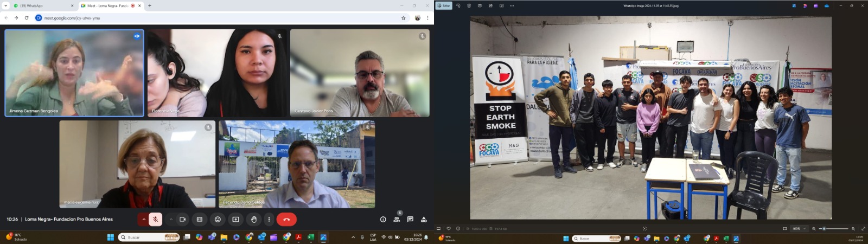Viewport: 868px width, 244px height.
Task: Turn on captions in the Meet call
Action: (200, 220)
